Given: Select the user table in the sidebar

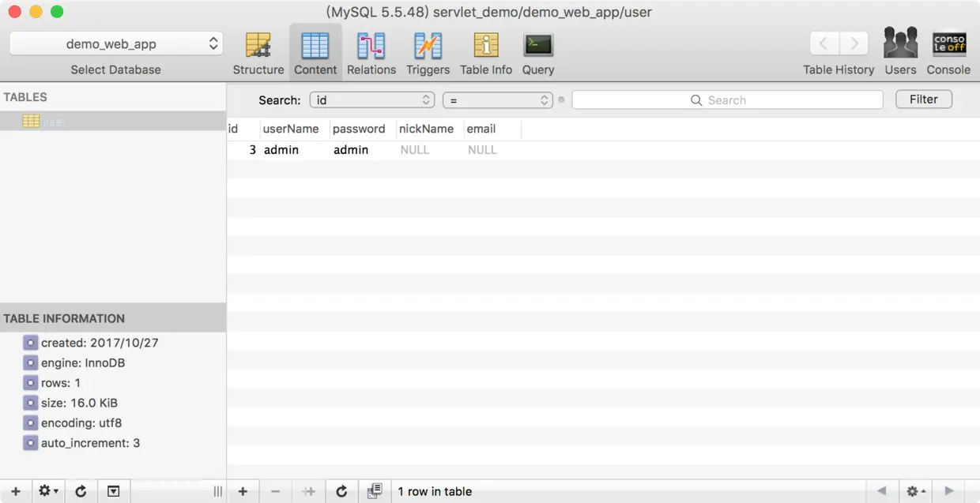Looking at the screenshot, I should (113, 122).
